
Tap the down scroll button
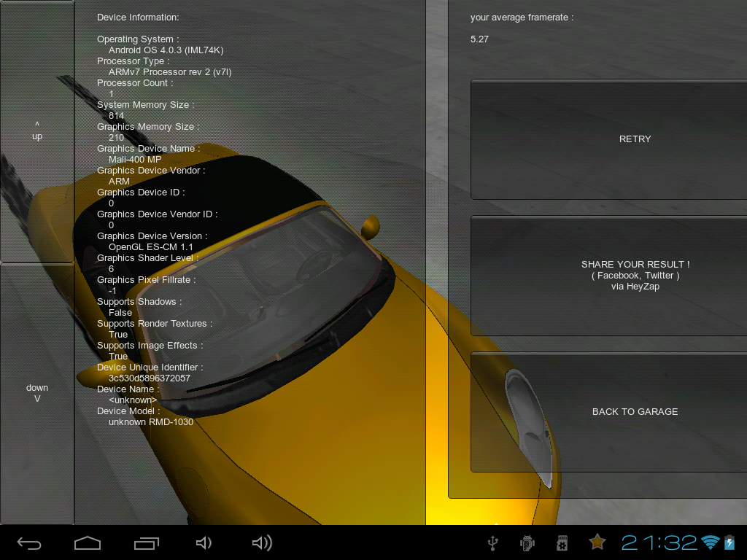tap(37, 393)
